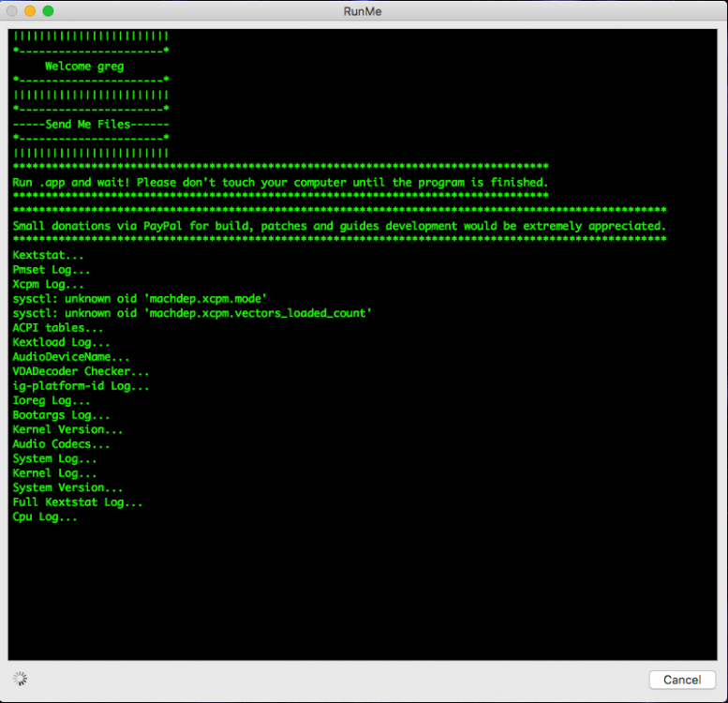Click the RunMe window title
728x703 pixels.
click(363, 11)
